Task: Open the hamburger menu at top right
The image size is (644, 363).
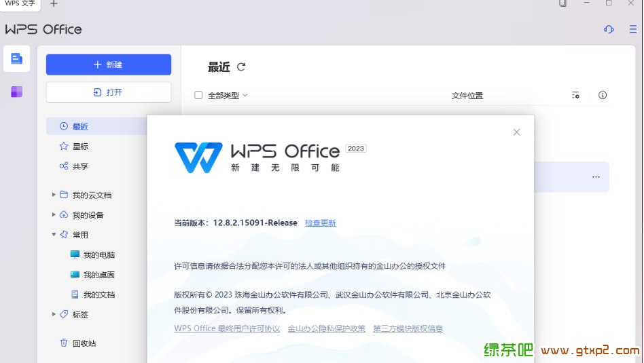Action: (x=633, y=29)
